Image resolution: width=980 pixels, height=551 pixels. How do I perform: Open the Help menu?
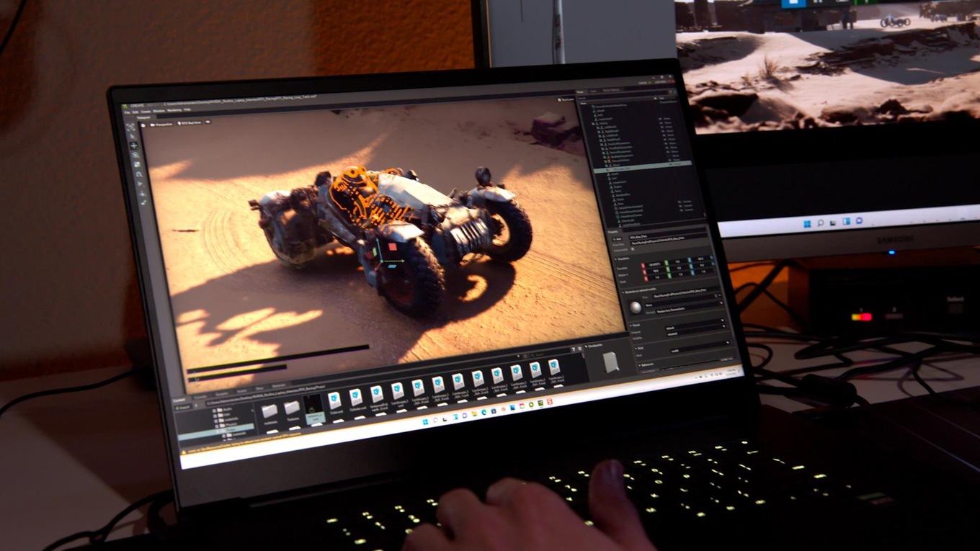click(187, 109)
